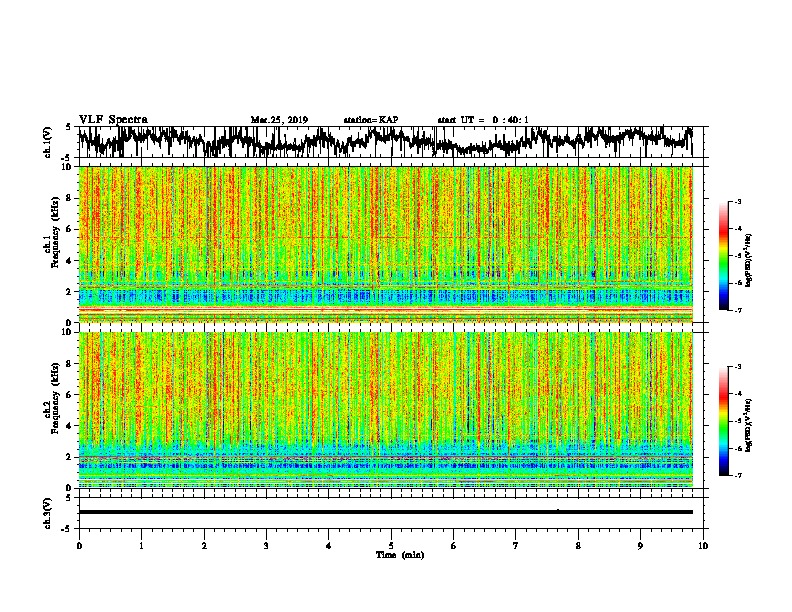Image resolution: width=792 pixels, height=612 pixels.
Task: Click time axis tick label "3"
Action: coord(266,546)
